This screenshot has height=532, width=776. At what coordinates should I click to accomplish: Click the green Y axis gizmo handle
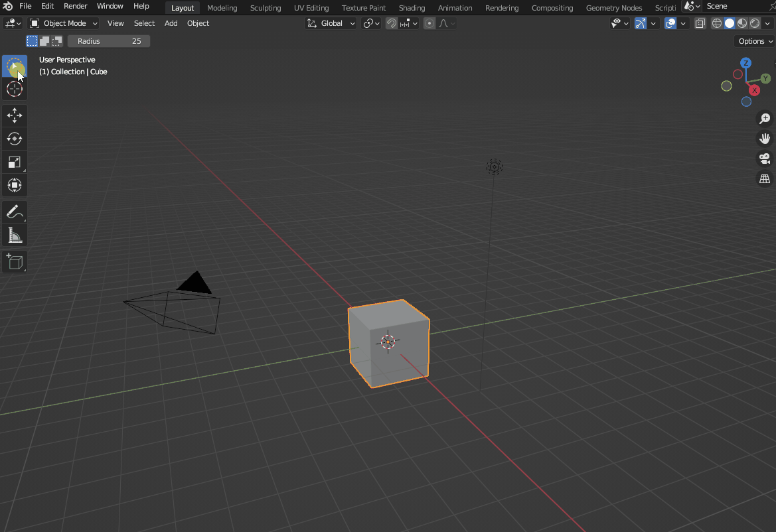click(765, 78)
